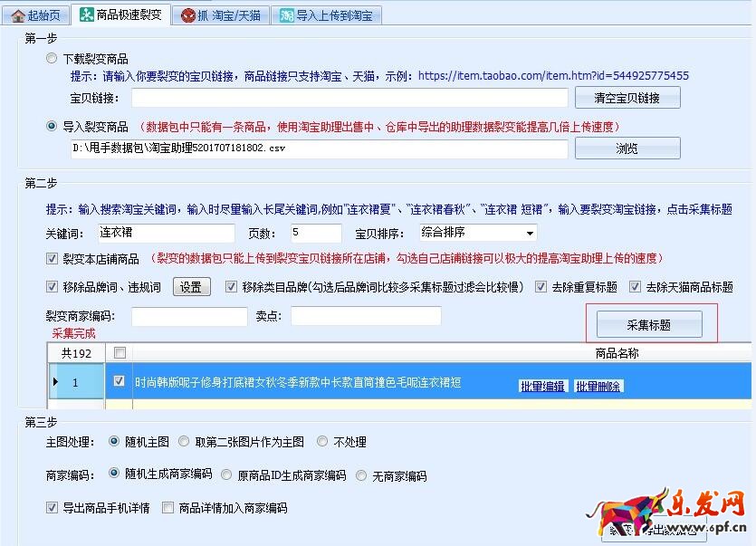
Task: Check the select-all box in table header
Action: coord(120,353)
